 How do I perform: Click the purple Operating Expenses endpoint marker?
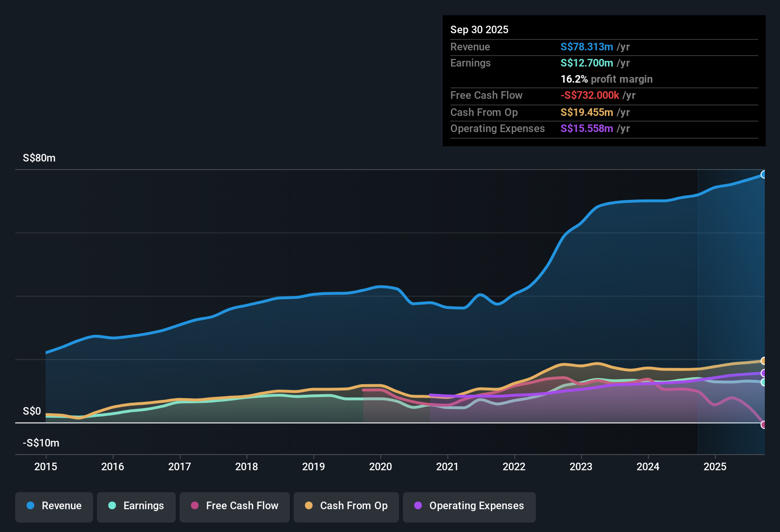point(763,373)
